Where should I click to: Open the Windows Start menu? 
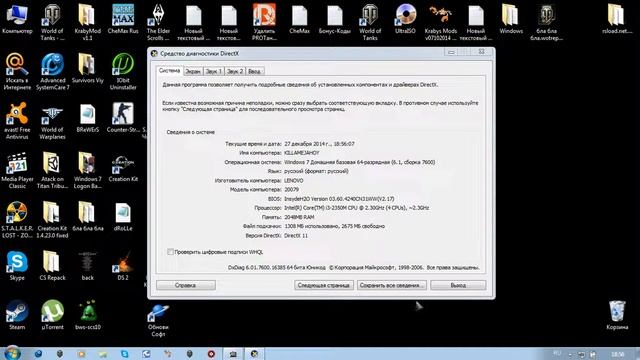(12, 353)
